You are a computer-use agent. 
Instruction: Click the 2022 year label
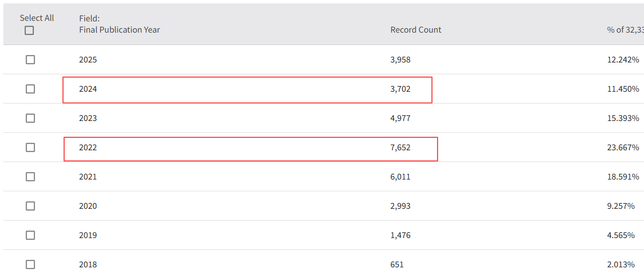tap(88, 147)
